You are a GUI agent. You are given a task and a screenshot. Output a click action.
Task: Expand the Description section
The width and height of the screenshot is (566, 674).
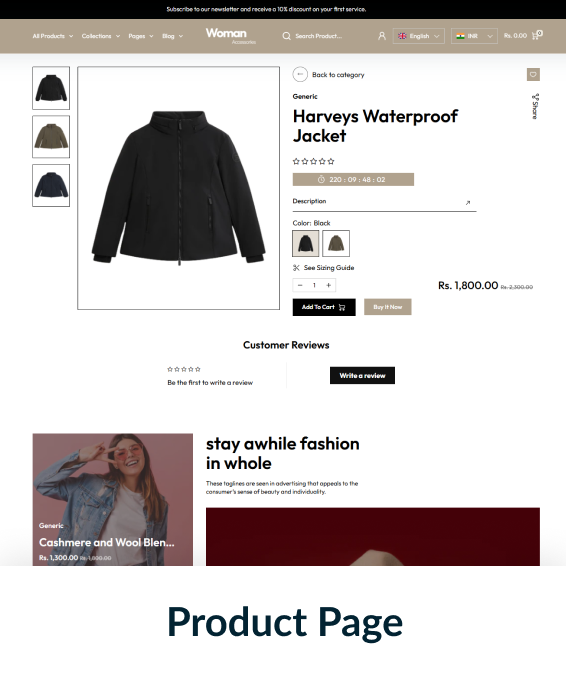tap(384, 202)
